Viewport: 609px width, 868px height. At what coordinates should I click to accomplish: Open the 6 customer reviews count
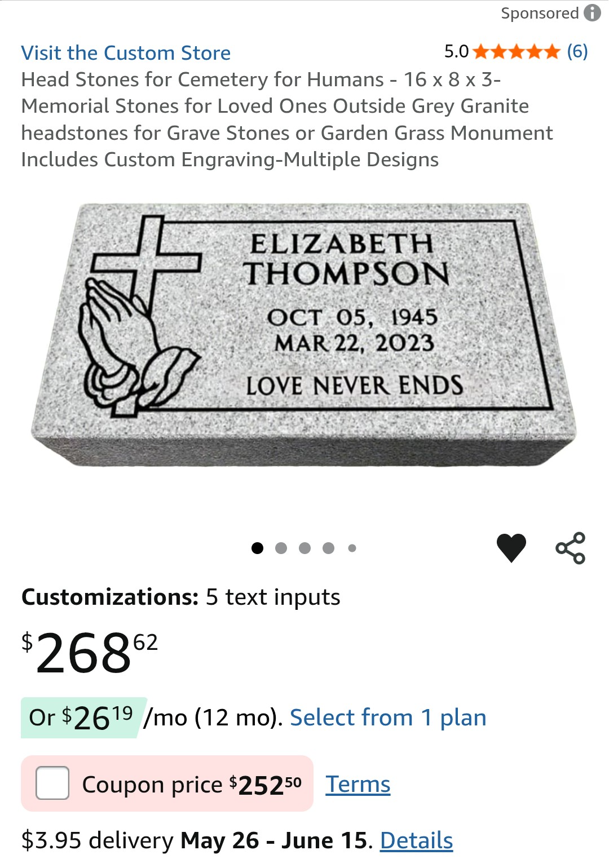pyautogui.click(x=577, y=52)
